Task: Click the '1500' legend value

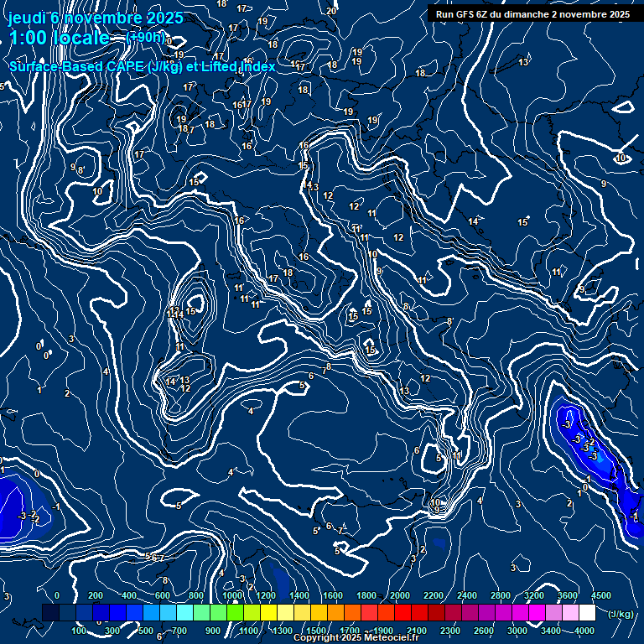Action: pyautogui.click(x=316, y=631)
